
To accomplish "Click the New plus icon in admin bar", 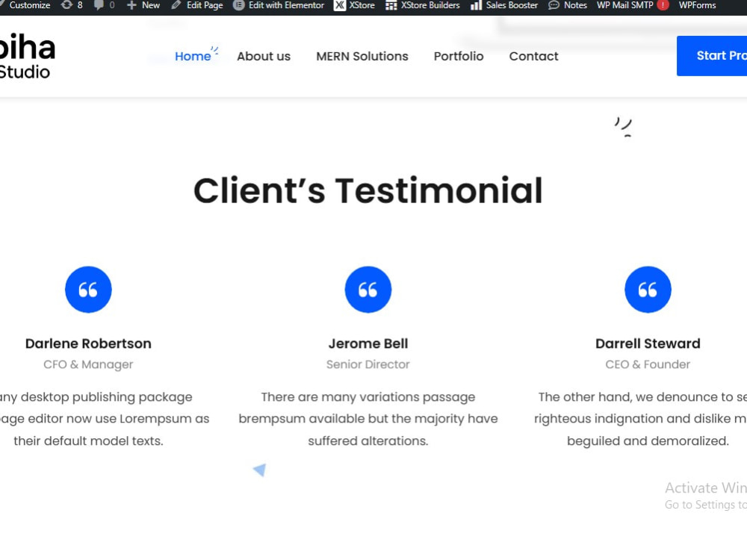I will tap(131, 5).
